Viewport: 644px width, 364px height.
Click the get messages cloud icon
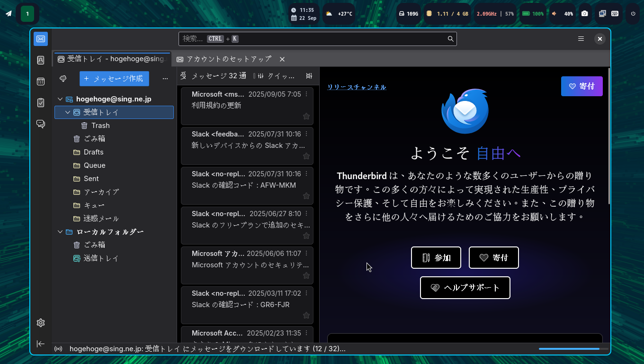pos(63,79)
